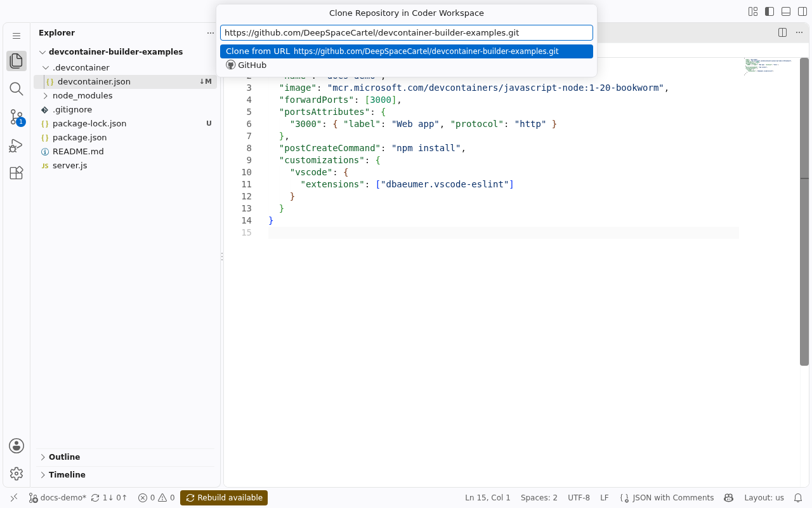Change end of line sequence LF
The image size is (812, 508).
[605, 498]
